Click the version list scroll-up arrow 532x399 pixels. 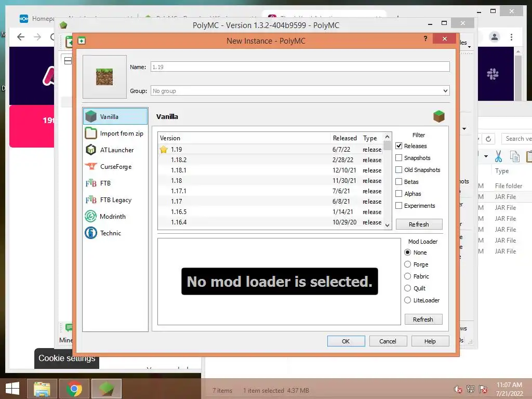[x=388, y=137]
